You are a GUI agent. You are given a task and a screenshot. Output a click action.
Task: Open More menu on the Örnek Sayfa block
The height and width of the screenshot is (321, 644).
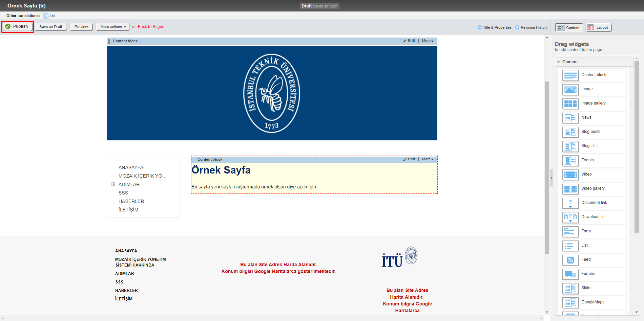click(x=428, y=159)
